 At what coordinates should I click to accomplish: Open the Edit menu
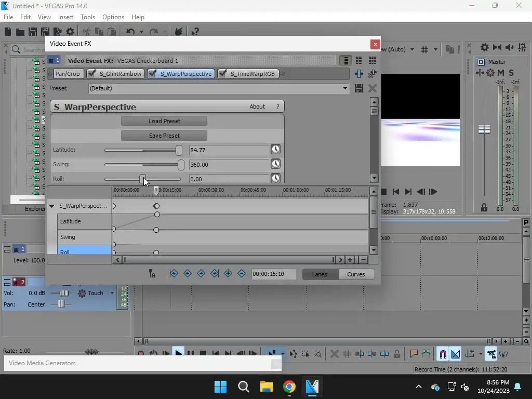(x=25, y=17)
